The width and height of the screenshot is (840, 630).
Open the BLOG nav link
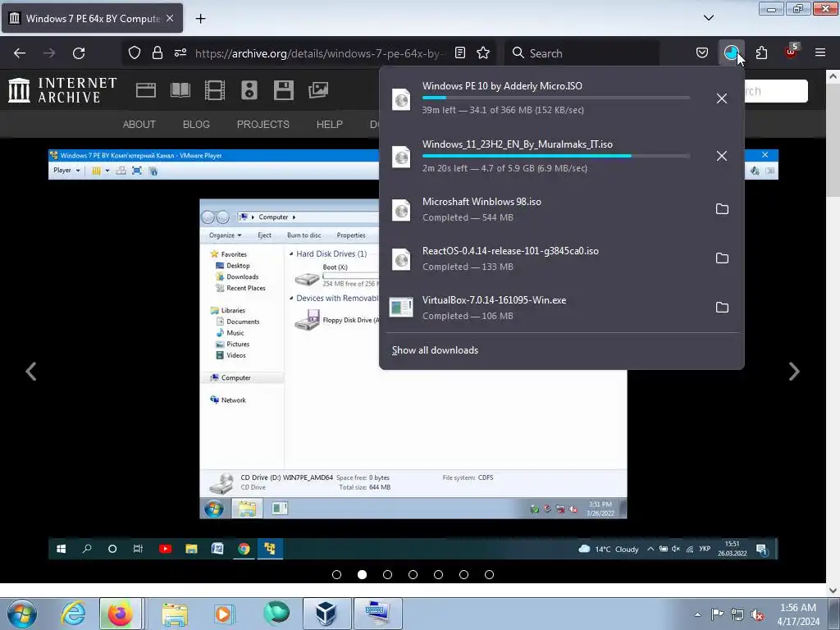coord(196,125)
